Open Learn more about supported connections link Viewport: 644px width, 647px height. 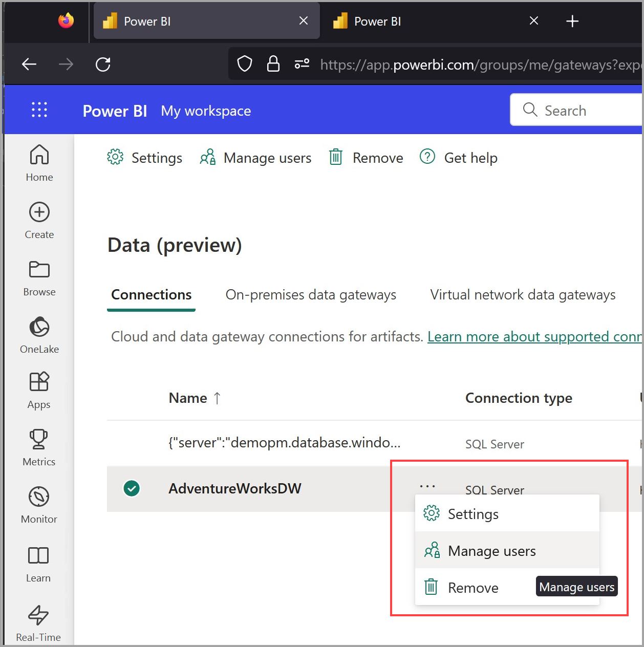click(x=534, y=337)
